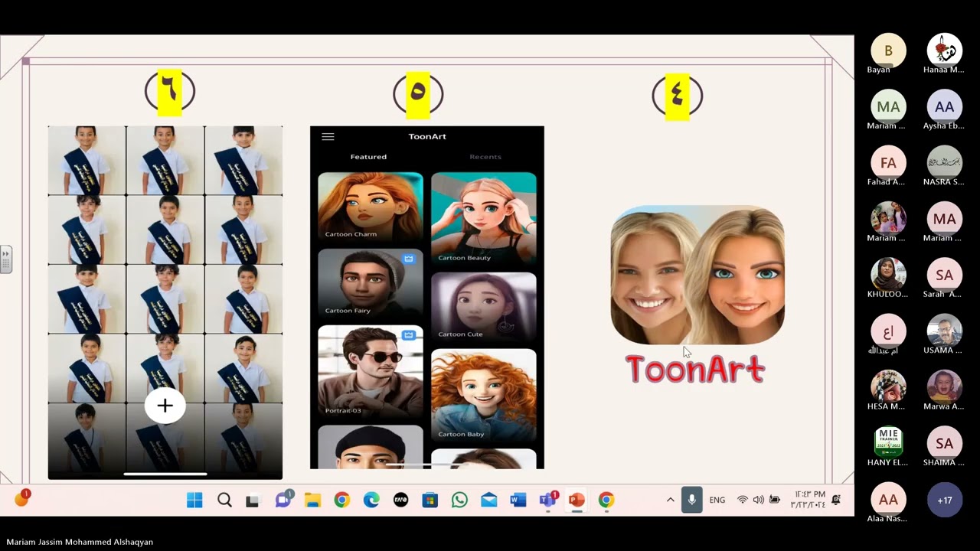980x551 pixels.
Task: Select participant HANY EL's MIE avatar
Action: pyautogui.click(x=888, y=444)
